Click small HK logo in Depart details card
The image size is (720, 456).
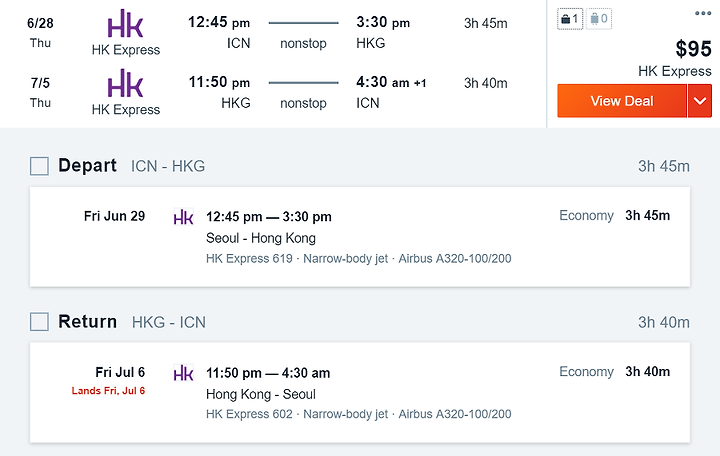(183, 217)
